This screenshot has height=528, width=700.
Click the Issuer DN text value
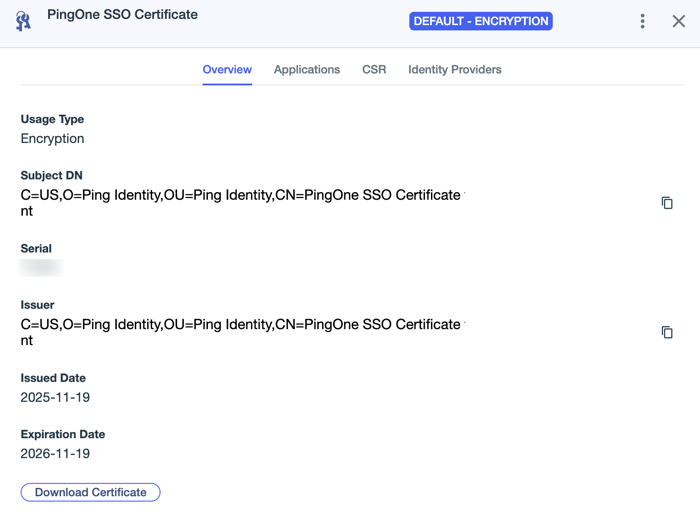[x=242, y=332]
